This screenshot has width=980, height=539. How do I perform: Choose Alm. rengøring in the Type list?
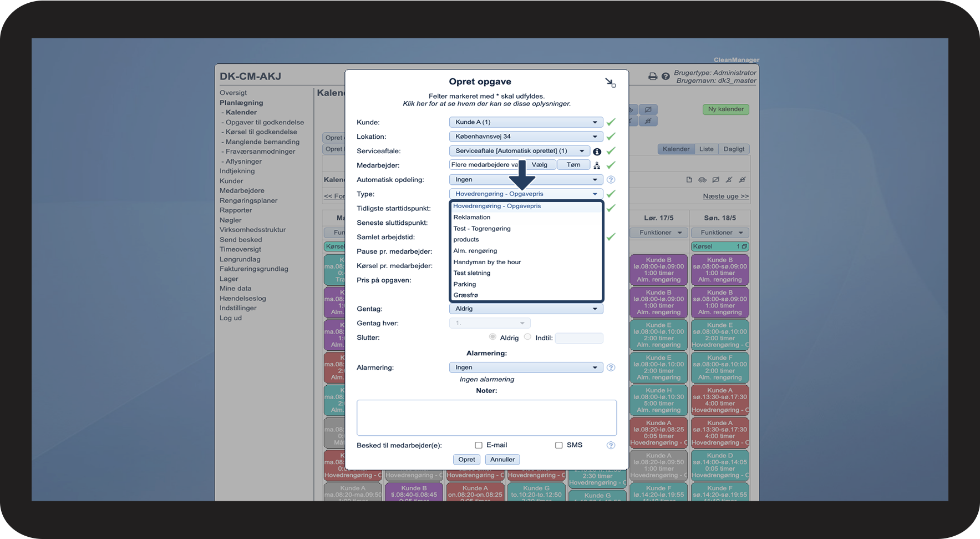[526, 251]
